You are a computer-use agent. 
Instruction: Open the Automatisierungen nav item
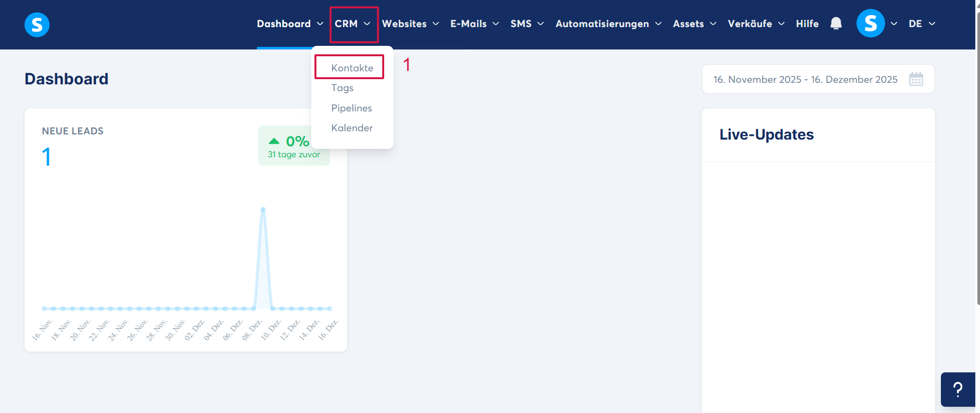[x=602, y=24]
